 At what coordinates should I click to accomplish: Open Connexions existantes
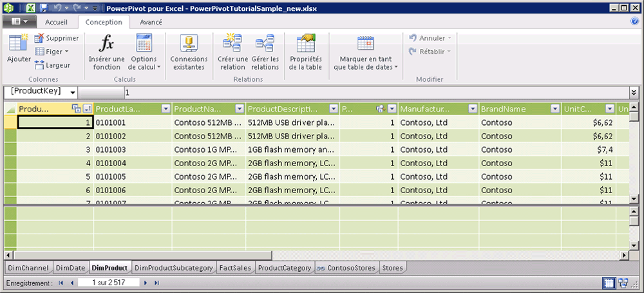[x=189, y=44]
